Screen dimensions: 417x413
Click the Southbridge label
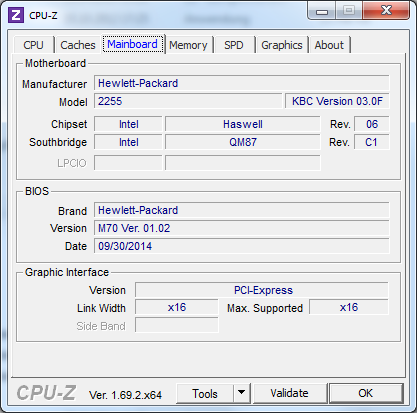pos(58,142)
